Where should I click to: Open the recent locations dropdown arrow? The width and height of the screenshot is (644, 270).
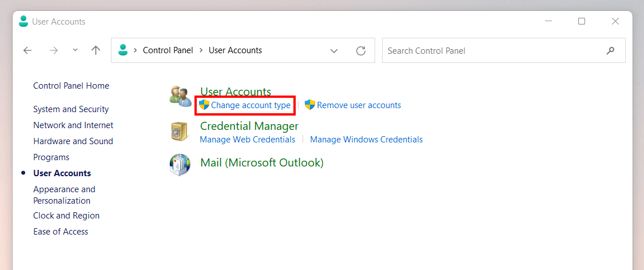click(75, 50)
